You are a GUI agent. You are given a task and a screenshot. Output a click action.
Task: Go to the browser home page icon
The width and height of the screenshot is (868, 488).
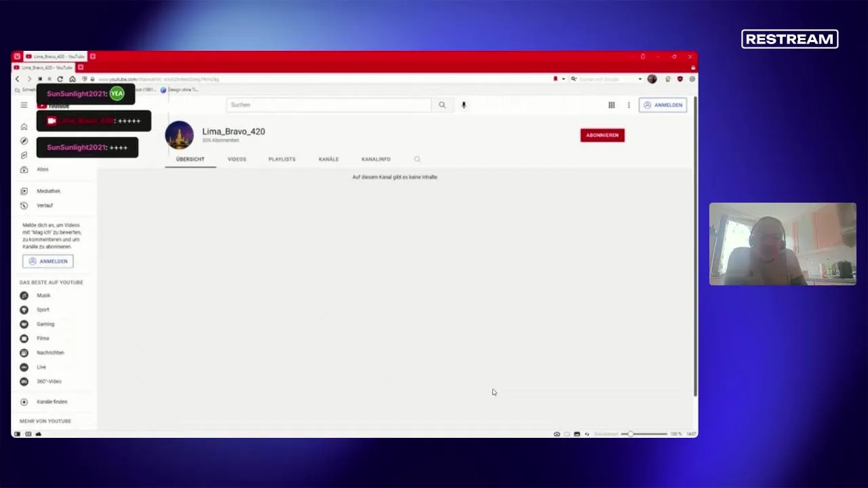pyautogui.click(x=72, y=79)
